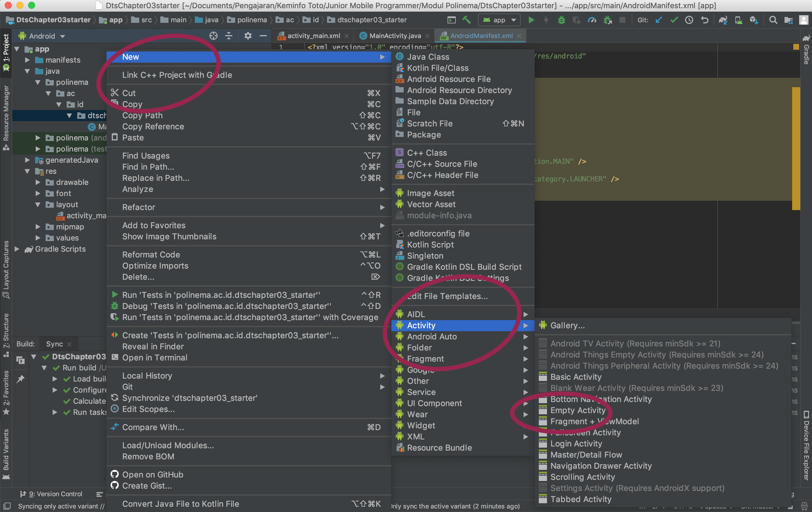Viewport: 812px width, 512px height.
Task: Click Open in Terminal in context menu
Action: (249, 358)
